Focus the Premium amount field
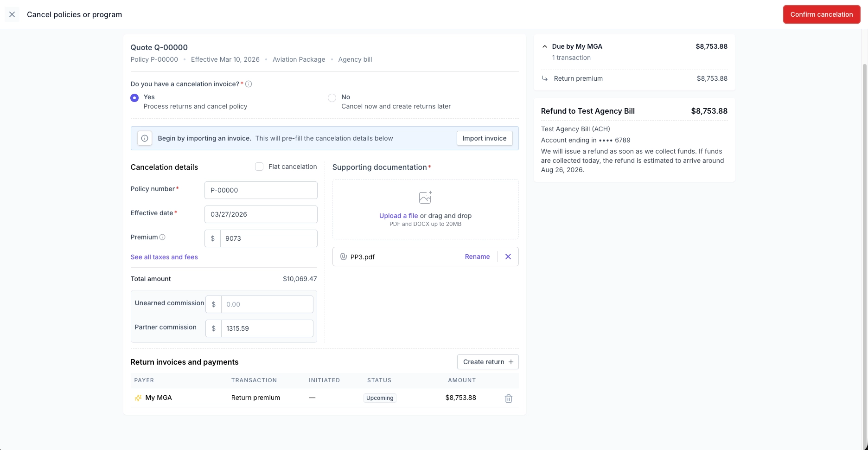 (268, 238)
